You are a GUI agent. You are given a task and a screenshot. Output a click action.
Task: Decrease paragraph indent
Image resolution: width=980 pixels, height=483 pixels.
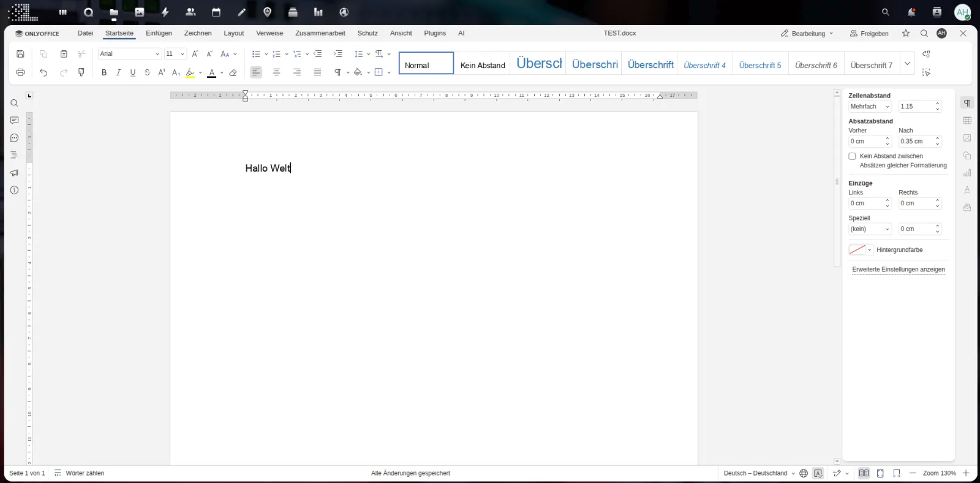pyautogui.click(x=318, y=54)
